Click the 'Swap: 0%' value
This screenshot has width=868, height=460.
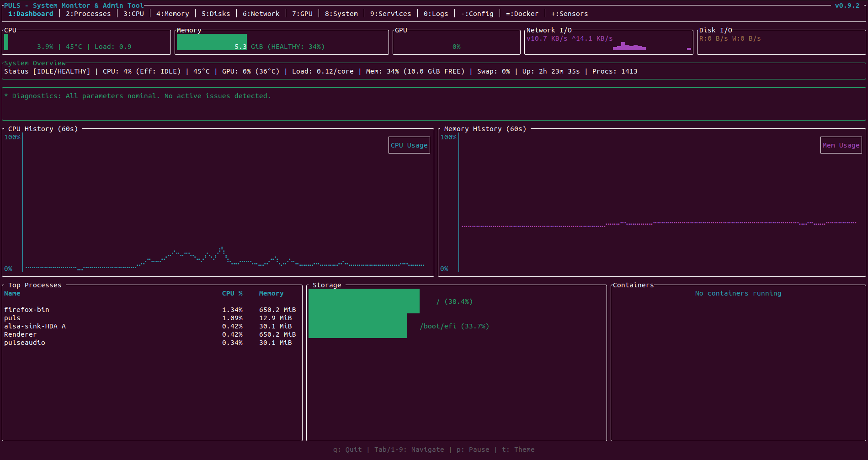(494, 71)
